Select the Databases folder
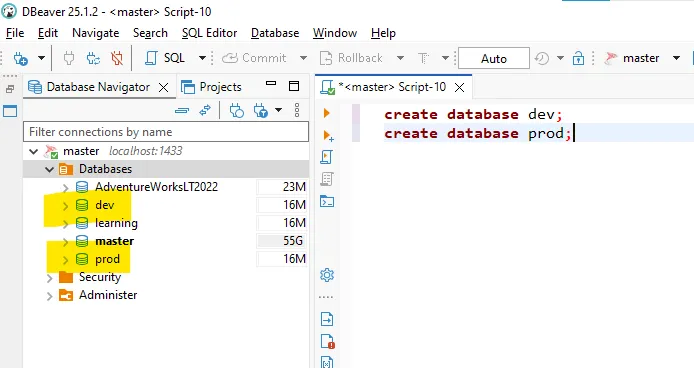This screenshot has width=694, height=368. point(96,169)
